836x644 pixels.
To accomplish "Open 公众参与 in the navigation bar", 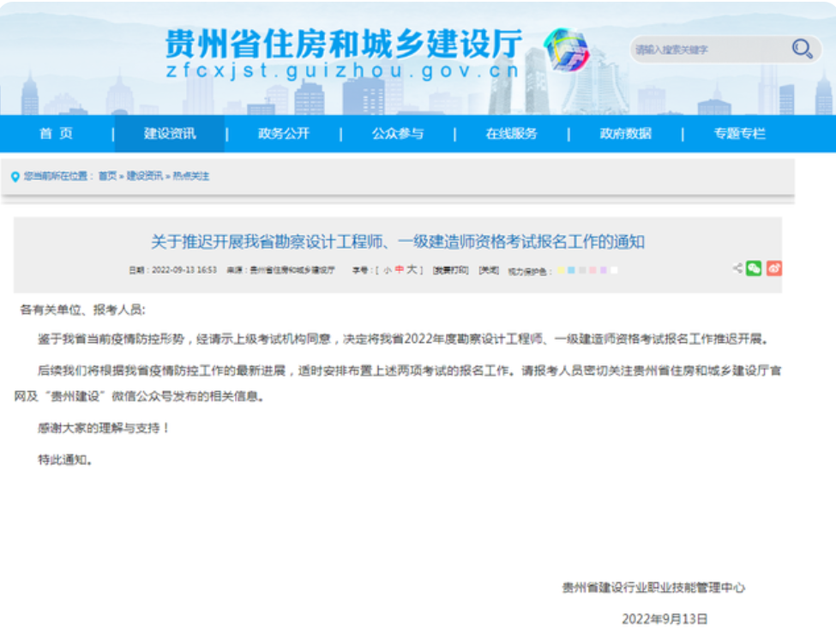I will pyautogui.click(x=398, y=133).
